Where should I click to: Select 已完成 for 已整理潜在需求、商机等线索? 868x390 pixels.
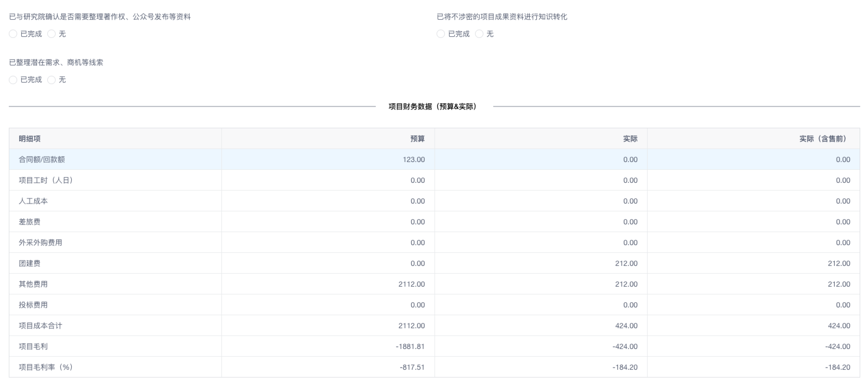pos(13,80)
